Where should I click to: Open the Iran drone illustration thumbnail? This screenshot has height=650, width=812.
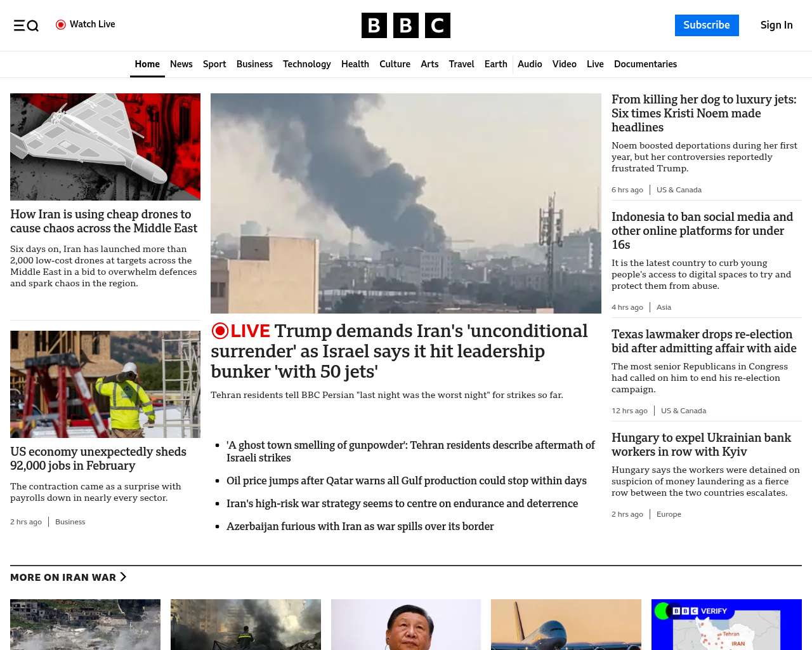pos(105,147)
